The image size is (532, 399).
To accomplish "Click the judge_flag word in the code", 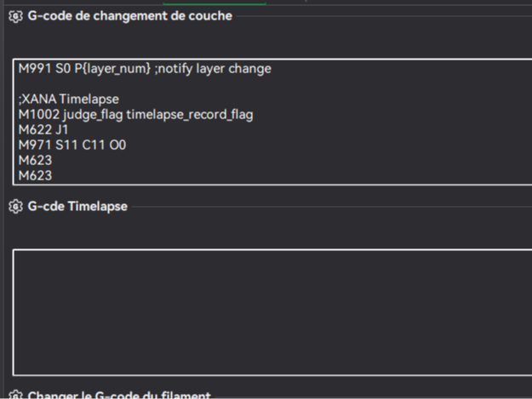I will (x=93, y=115).
